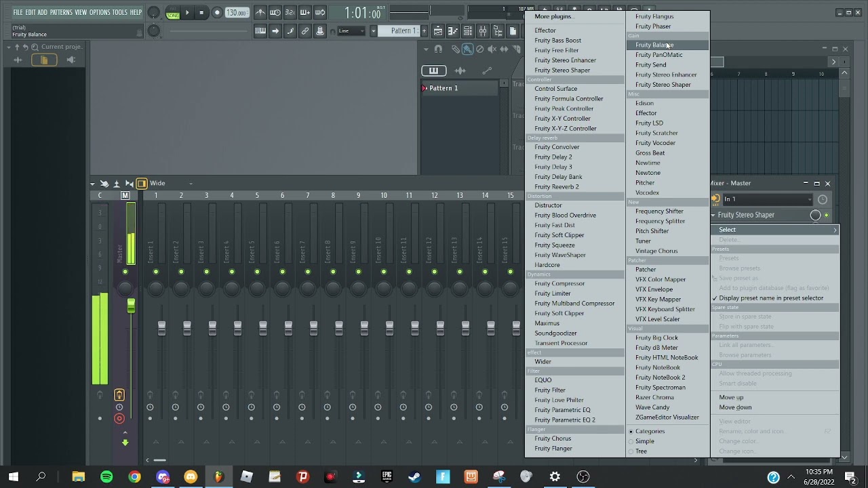Select the paint brush tool in playlist
Image resolution: width=868 pixels, height=488 pixels.
(468, 49)
